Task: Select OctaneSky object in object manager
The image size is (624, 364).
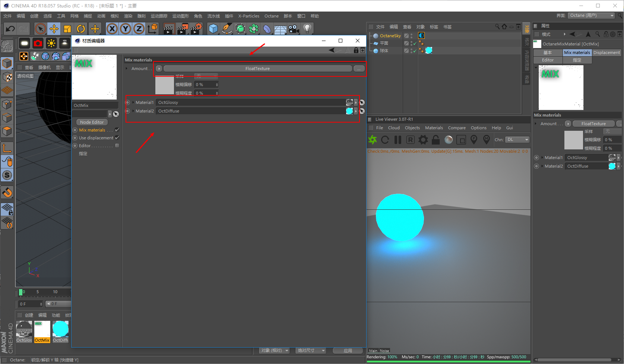Action: tap(390, 36)
